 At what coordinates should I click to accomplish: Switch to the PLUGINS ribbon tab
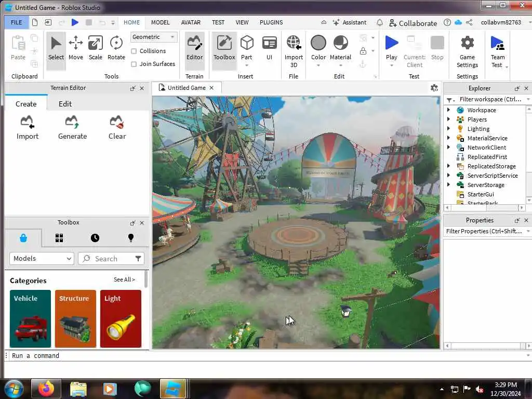271,22
